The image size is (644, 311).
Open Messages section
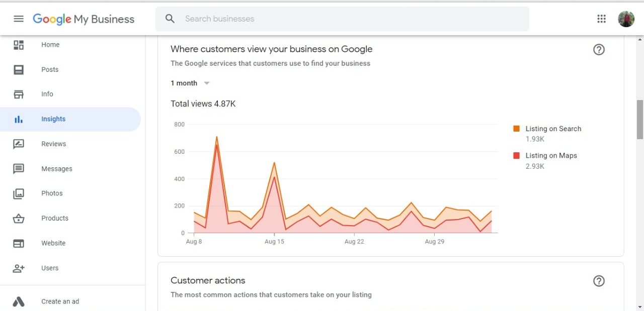pos(57,169)
